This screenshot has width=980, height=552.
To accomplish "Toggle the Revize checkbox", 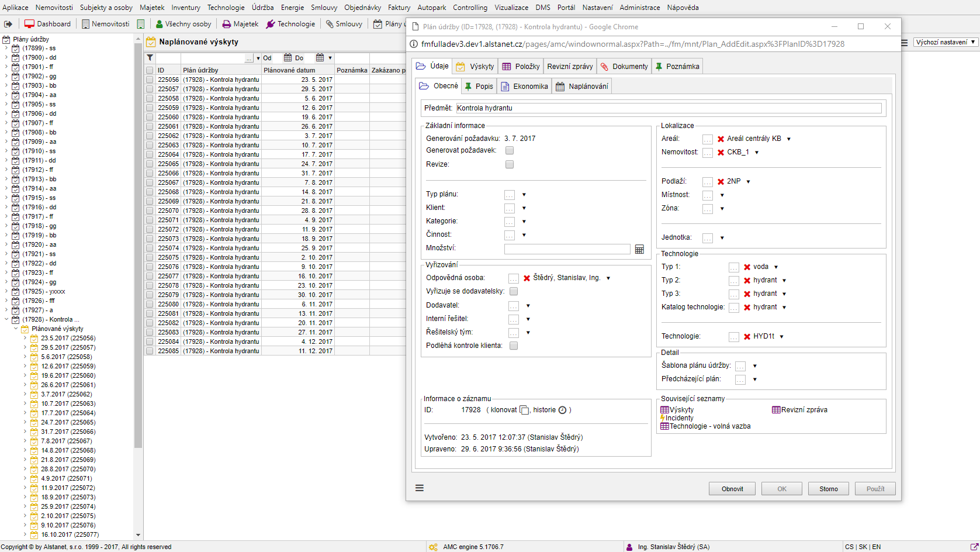I will click(510, 165).
